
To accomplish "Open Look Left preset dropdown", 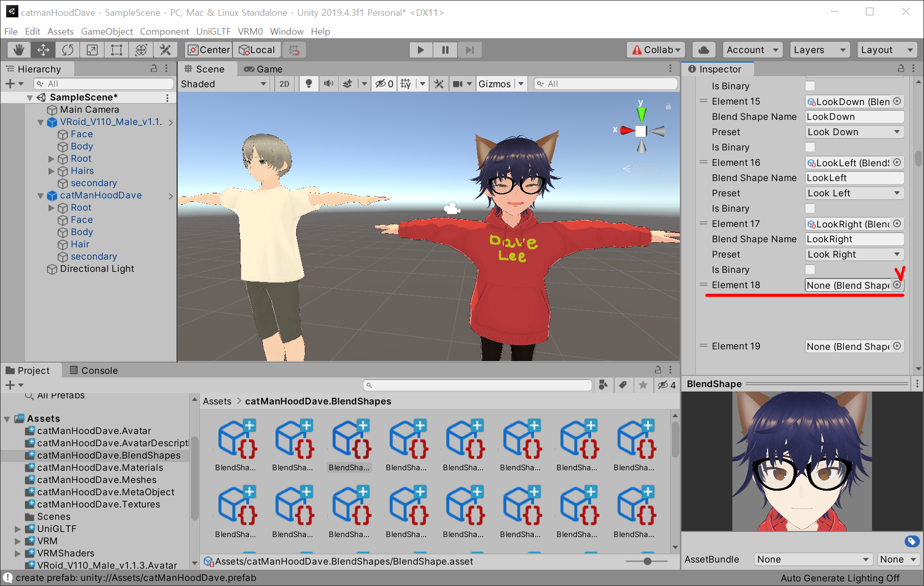I will 854,193.
